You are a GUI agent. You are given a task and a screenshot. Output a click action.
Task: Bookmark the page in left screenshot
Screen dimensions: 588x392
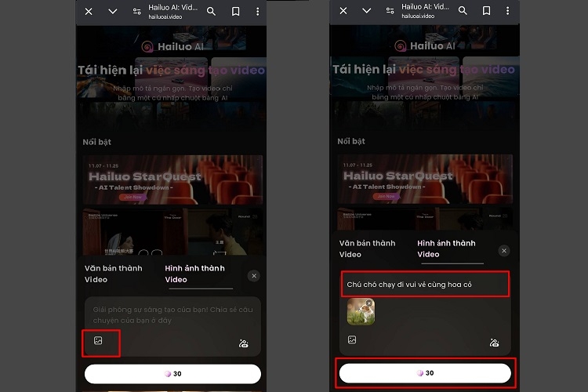point(235,12)
